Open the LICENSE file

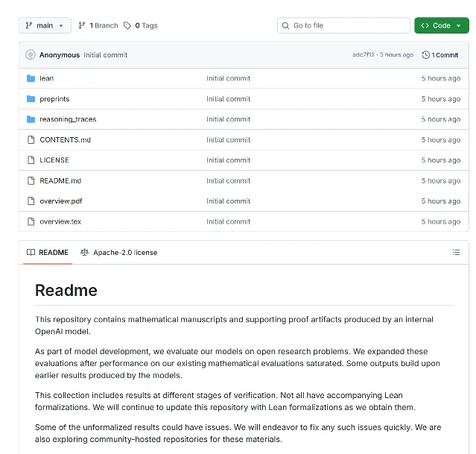(54, 160)
